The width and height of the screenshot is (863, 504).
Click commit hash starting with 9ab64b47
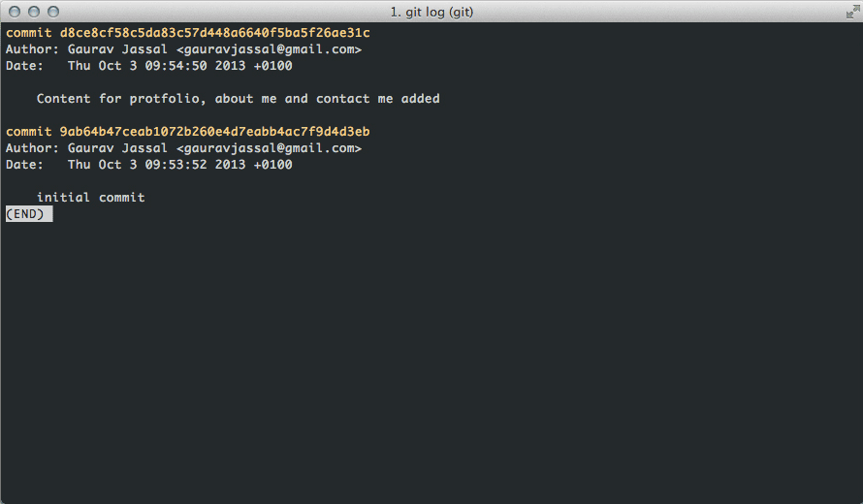pos(214,132)
